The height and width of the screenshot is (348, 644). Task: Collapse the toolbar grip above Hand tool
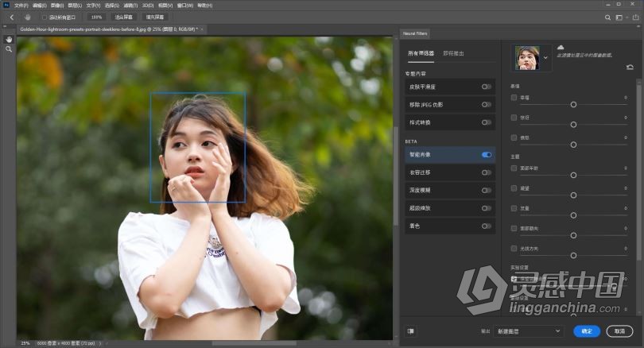tap(5, 26)
